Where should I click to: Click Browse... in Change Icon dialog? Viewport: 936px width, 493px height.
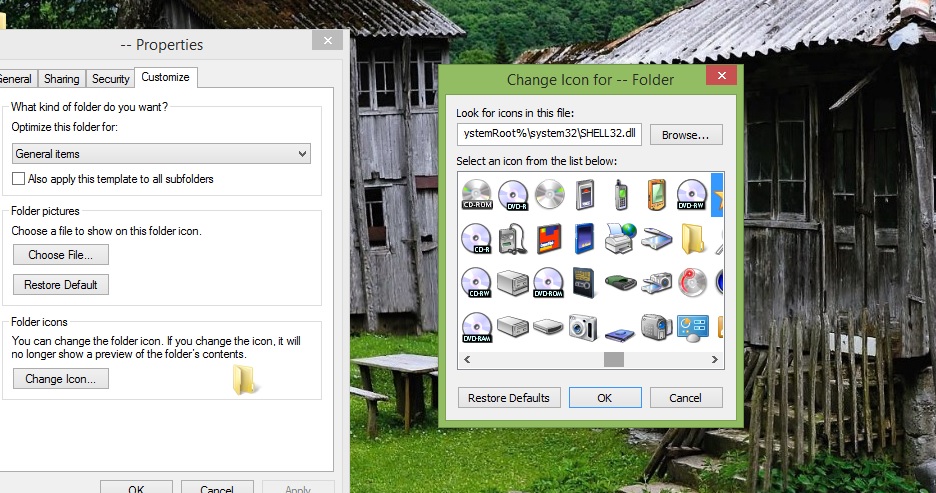pyautogui.click(x=686, y=135)
